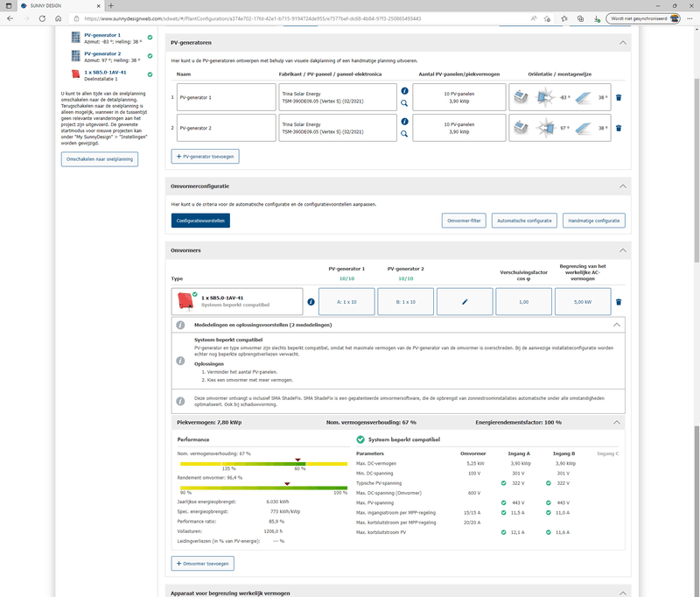Image resolution: width=700 pixels, height=597 pixels.
Task: Open the Collections icon in browser toolbar
Action: [x=580, y=18]
